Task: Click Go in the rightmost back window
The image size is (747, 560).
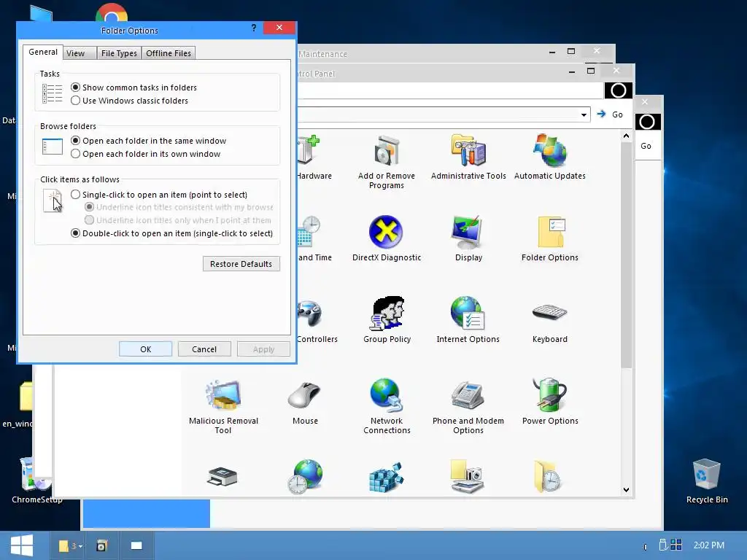Action: click(x=646, y=146)
